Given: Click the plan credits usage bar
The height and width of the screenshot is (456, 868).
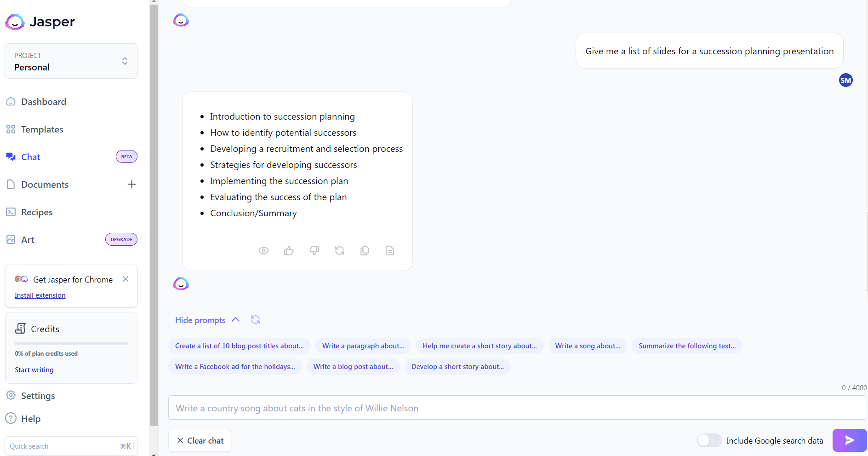Looking at the screenshot, I should click(71, 343).
